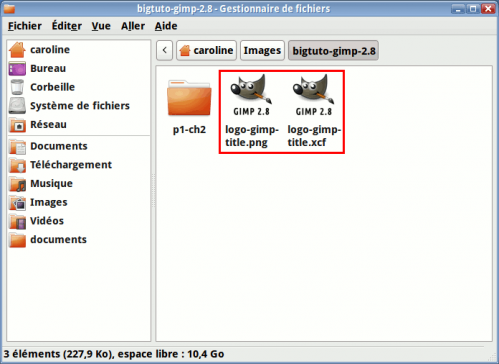499x364 pixels.
Task: Select the 'Bureau' sidebar label
Action: [48, 69]
